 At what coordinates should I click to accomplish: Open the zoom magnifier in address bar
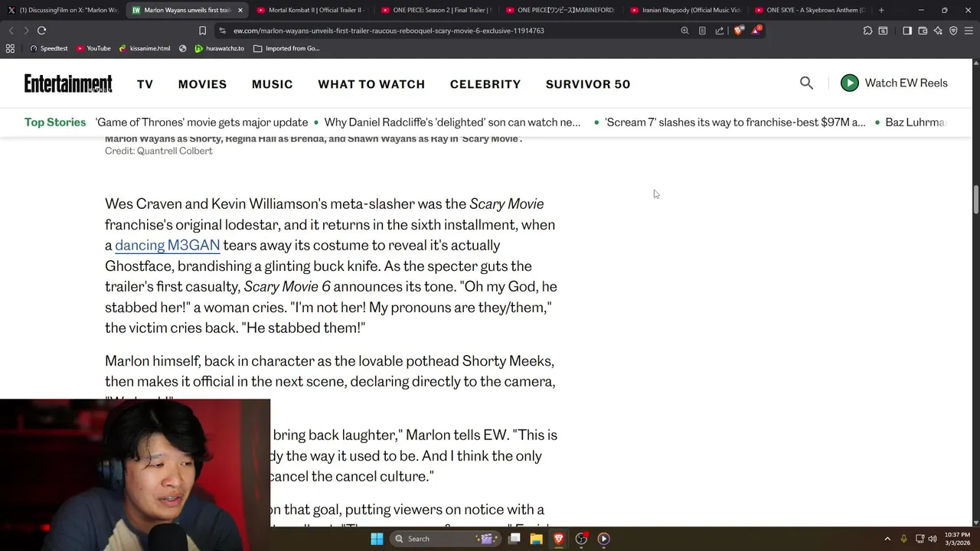(x=684, y=31)
